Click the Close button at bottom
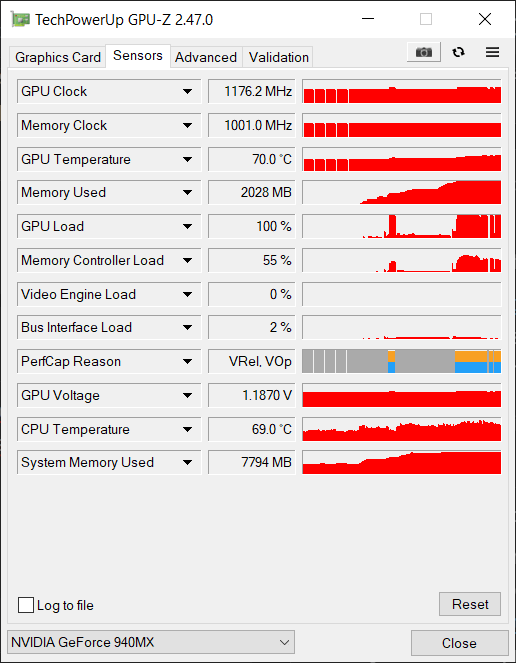This screenshot has width=516, height=663. 459,643
